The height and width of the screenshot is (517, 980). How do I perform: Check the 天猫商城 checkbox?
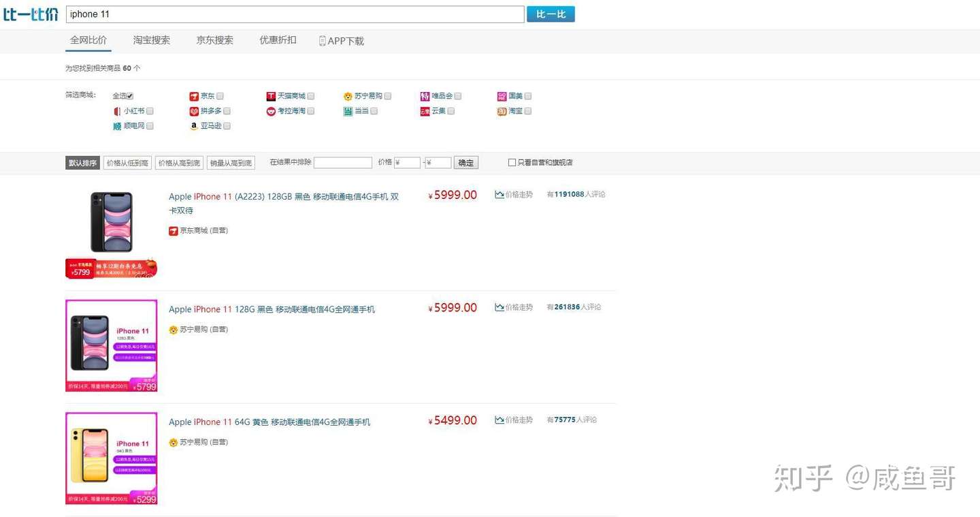click(311, 96)
